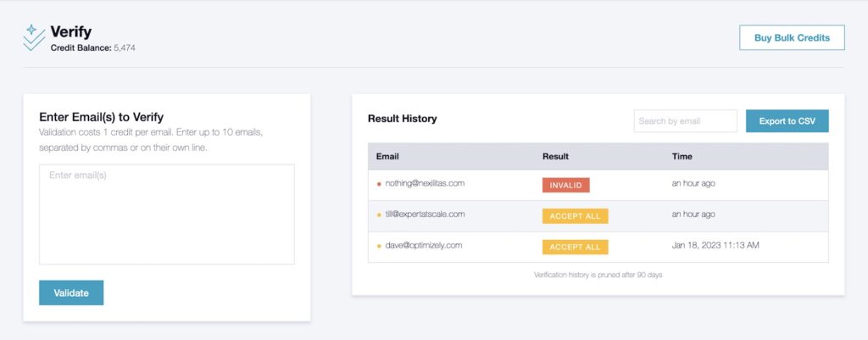The image size is (868, 340).
Task: Click the Email column header
Action: coord(387,157)
